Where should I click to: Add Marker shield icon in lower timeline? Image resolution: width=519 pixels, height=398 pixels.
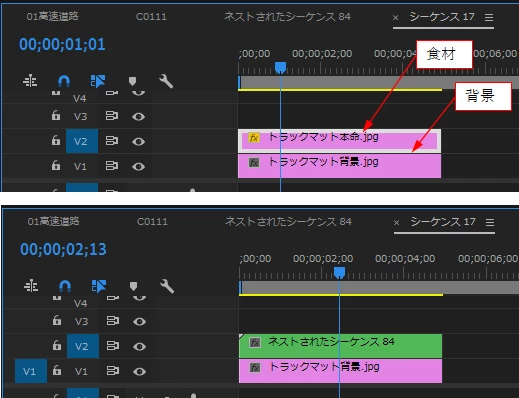pyautogui.click(x=133, y=286)
